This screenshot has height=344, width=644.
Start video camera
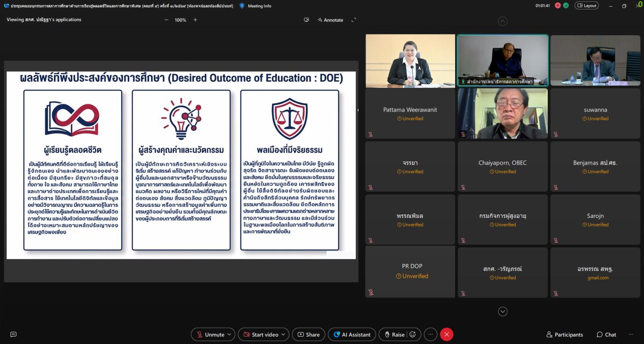[x=260, y=335]
